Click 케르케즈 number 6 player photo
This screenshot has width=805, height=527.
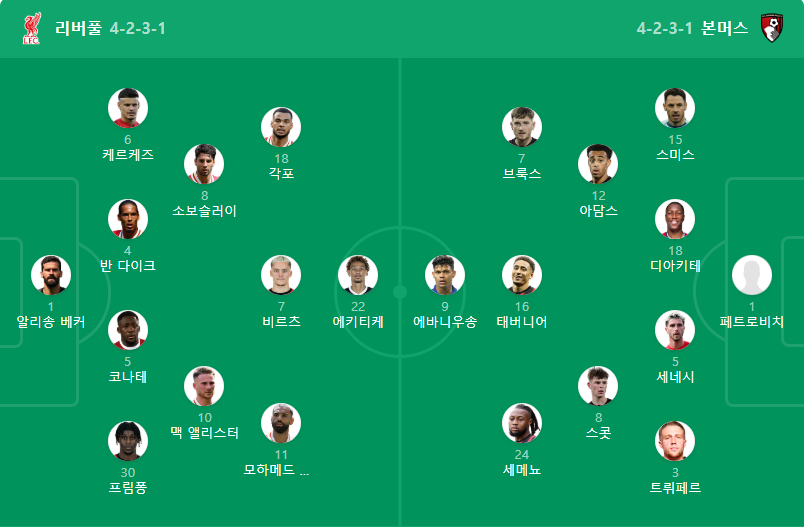[128, 108]
